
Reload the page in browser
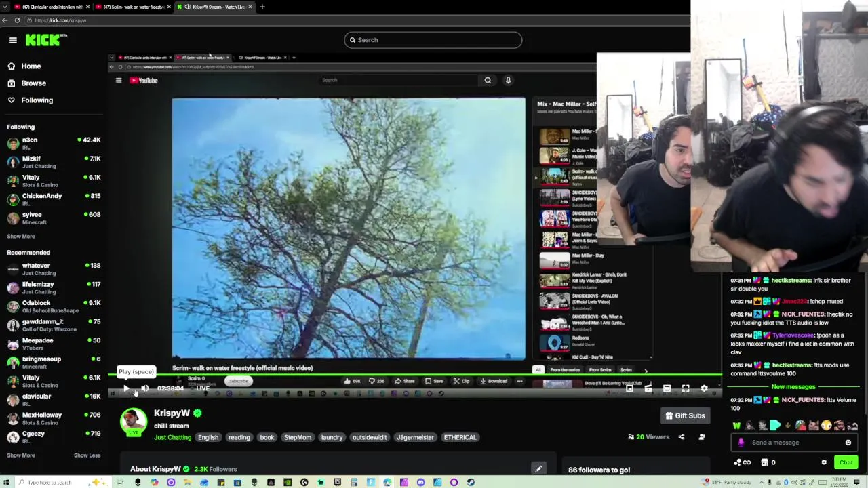click(17, 20)
